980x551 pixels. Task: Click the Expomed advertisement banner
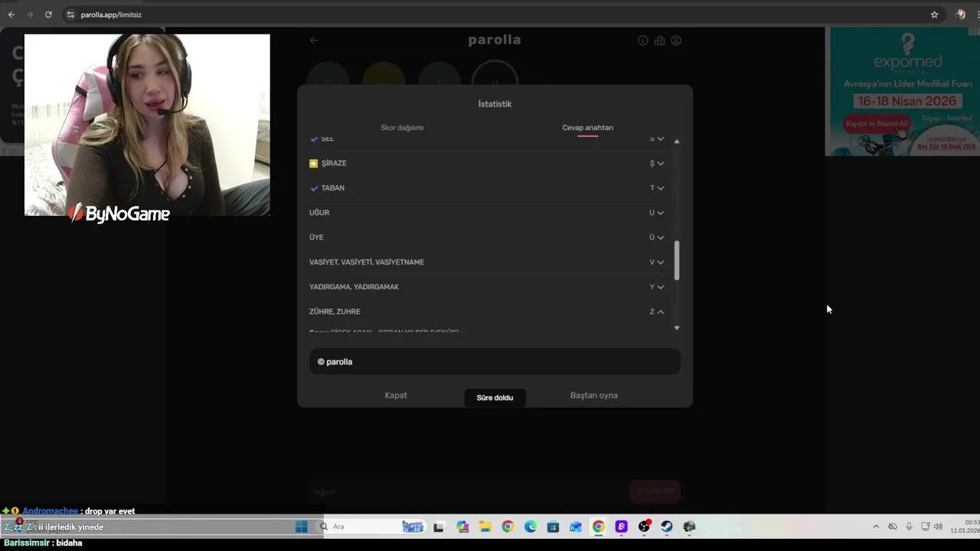tap(902, 92)
